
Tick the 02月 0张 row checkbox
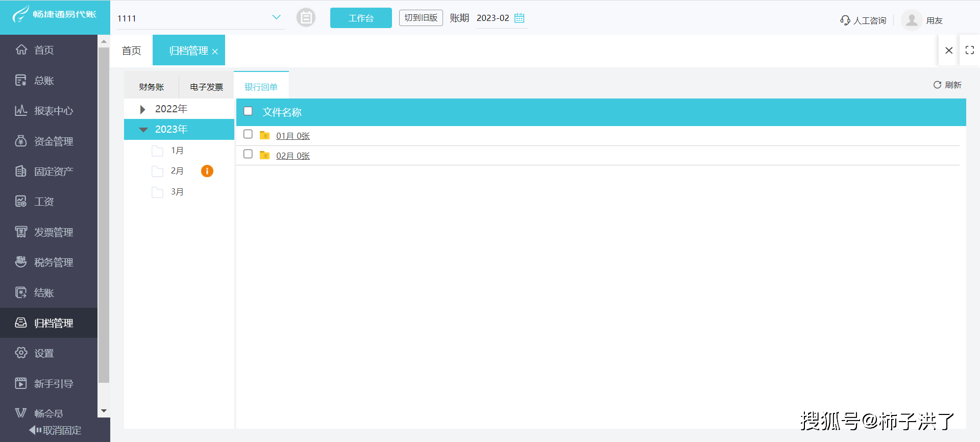[248, 154]
